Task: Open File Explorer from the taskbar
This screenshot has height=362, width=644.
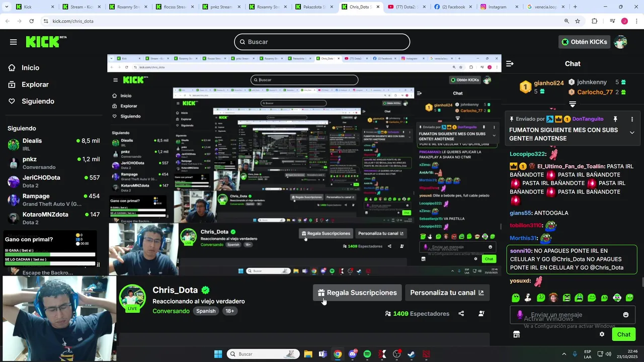Action: click(x=308, y=354)
